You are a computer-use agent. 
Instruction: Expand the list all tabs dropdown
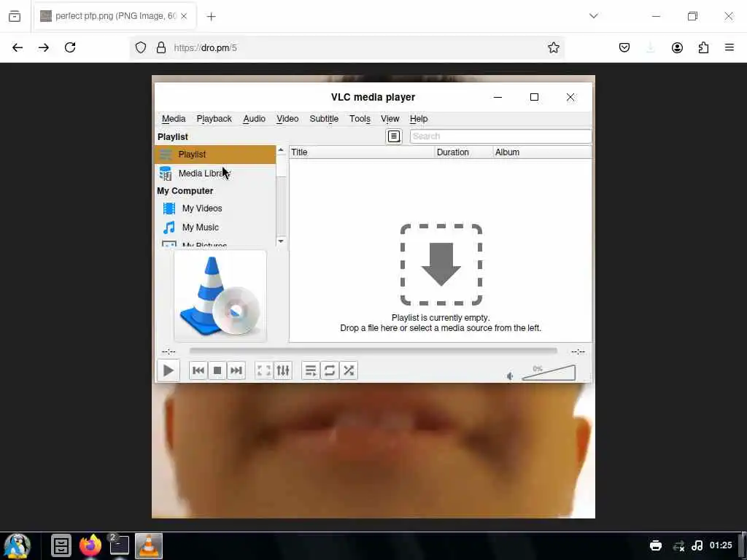[x=594, y=16]
